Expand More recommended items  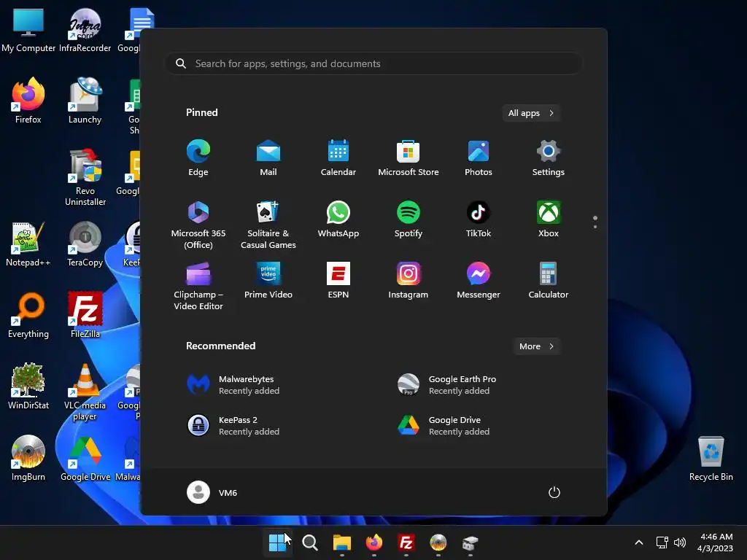[536, 346]
